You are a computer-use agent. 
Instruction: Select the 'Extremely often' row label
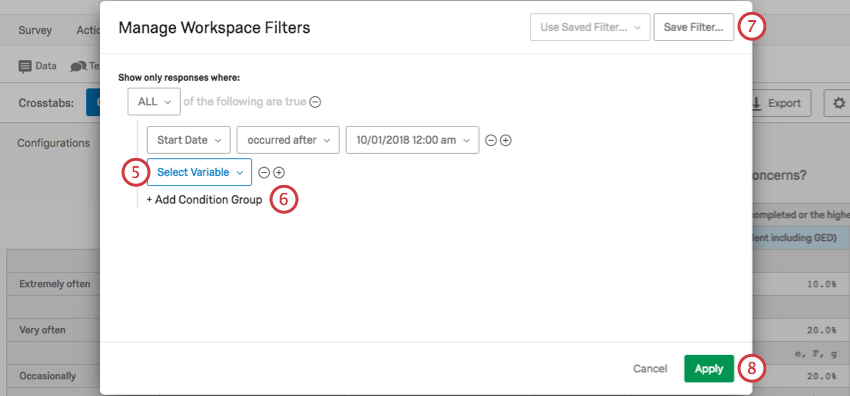(x=54, y=284)
